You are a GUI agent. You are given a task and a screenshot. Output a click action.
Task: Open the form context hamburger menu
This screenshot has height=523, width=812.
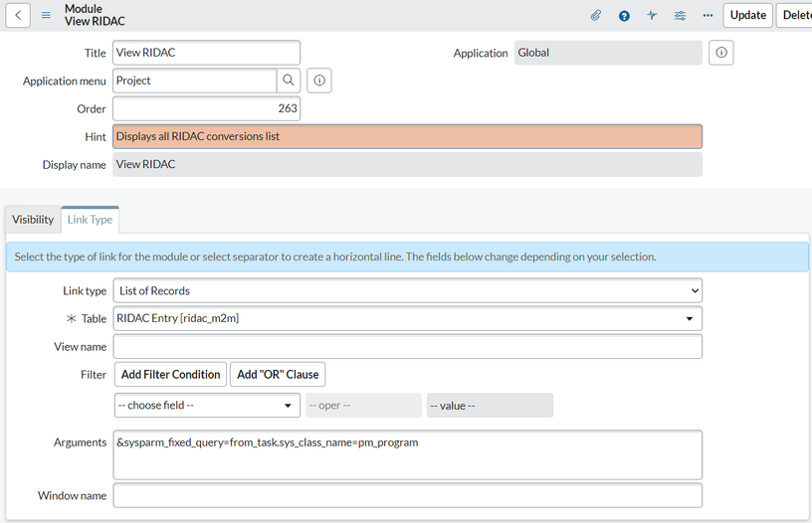click(46, 15)
